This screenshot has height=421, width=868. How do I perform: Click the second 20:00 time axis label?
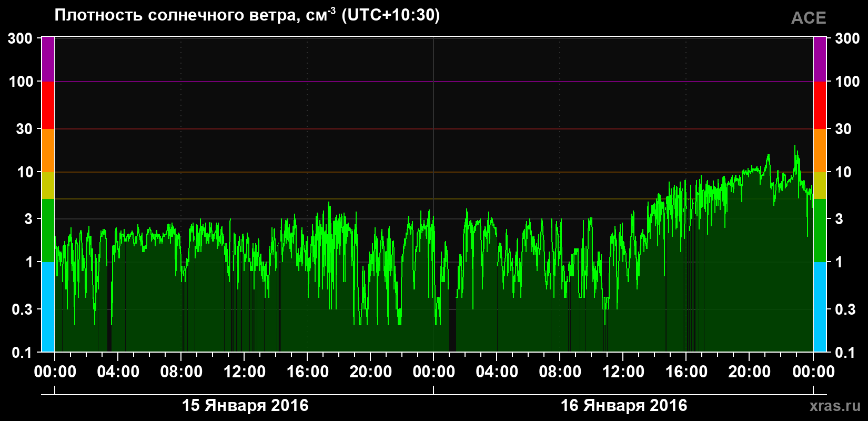[x=750, y=372]
